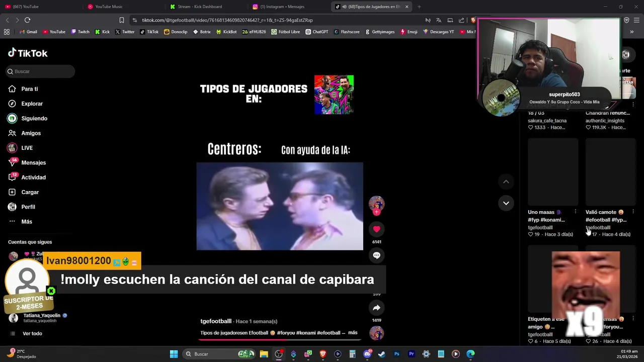This screenshot has height=362, width=644.
Task: Open Twitch bookmark
Action: point(80,32)
